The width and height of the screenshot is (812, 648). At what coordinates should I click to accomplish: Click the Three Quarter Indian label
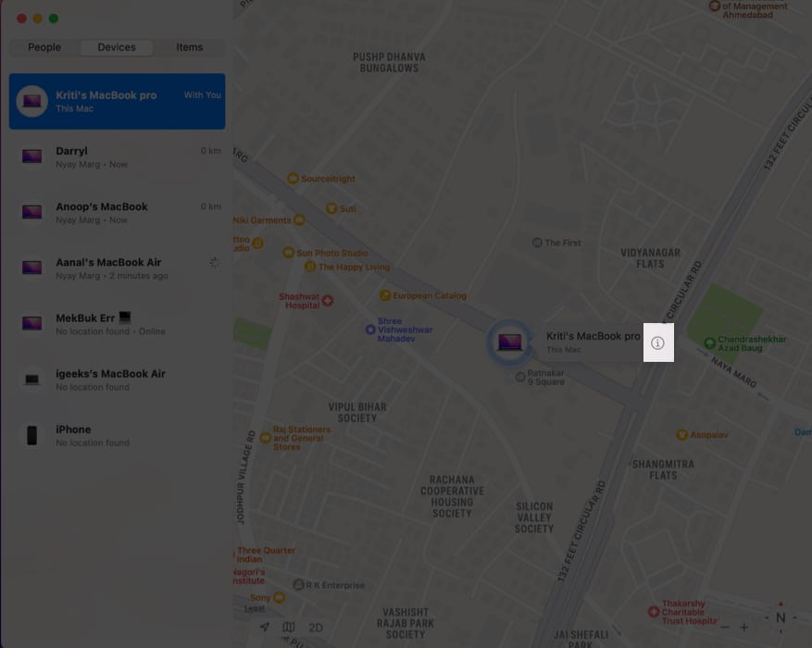click(x=266, y=555)
